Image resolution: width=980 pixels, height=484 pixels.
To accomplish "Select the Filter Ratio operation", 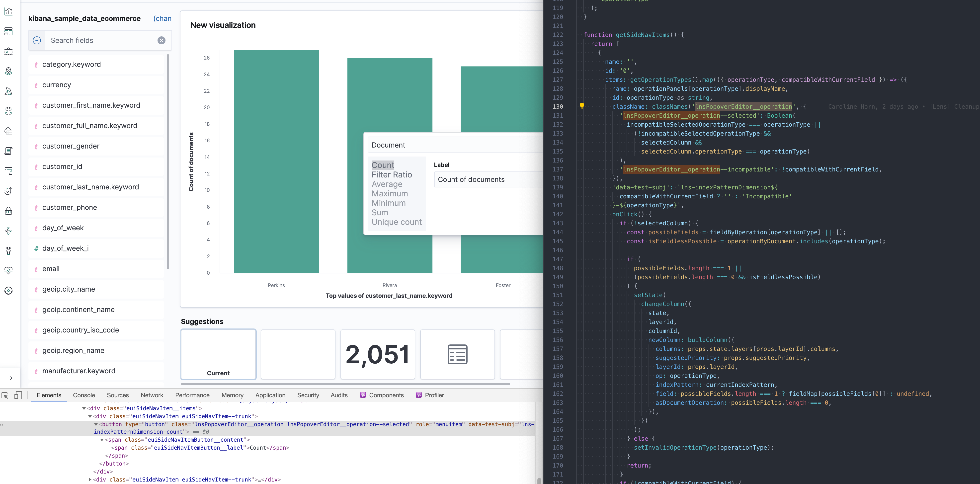I will 392,175.
